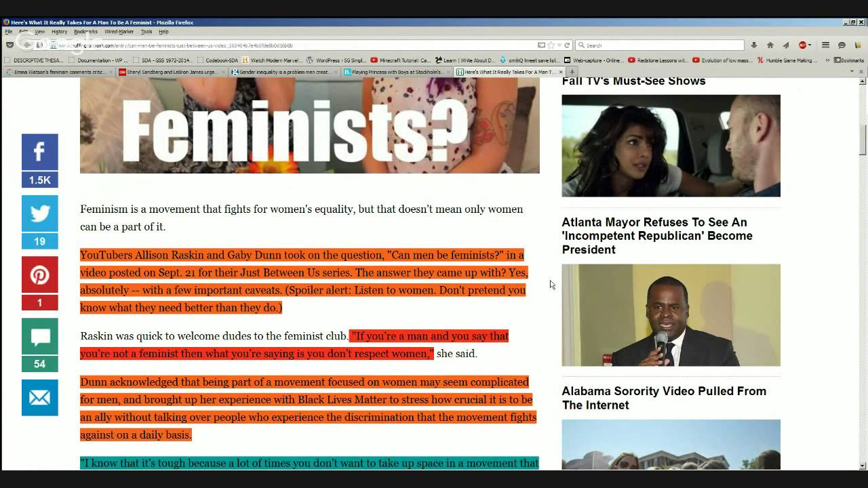Screen dimensions: 868x488
Task: Open WordPress SG Simpl... bookmark
Action: coord(336,60)
